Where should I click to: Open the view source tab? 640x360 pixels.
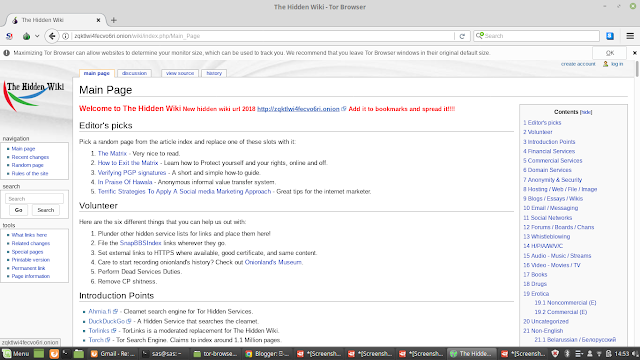(180, 73)
